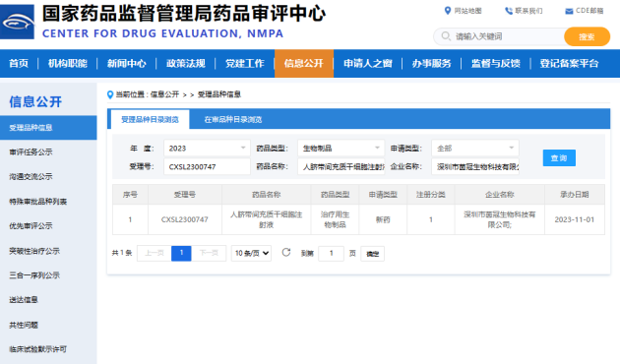Screen dimensions: 620x364
Task: Click the 企业名称 input field
Action: 475,167
